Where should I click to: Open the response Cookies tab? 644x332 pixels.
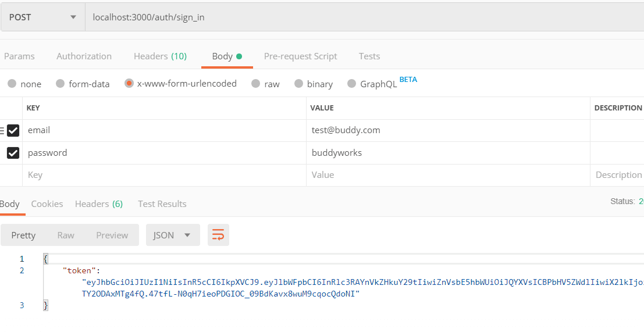point(47,204)
